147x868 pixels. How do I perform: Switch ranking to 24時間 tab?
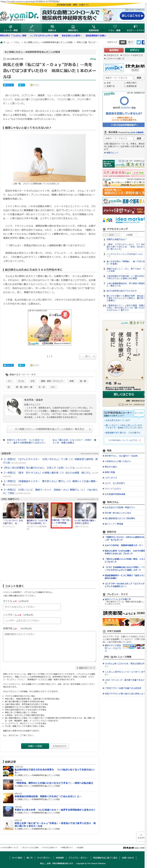pos(129,235)
